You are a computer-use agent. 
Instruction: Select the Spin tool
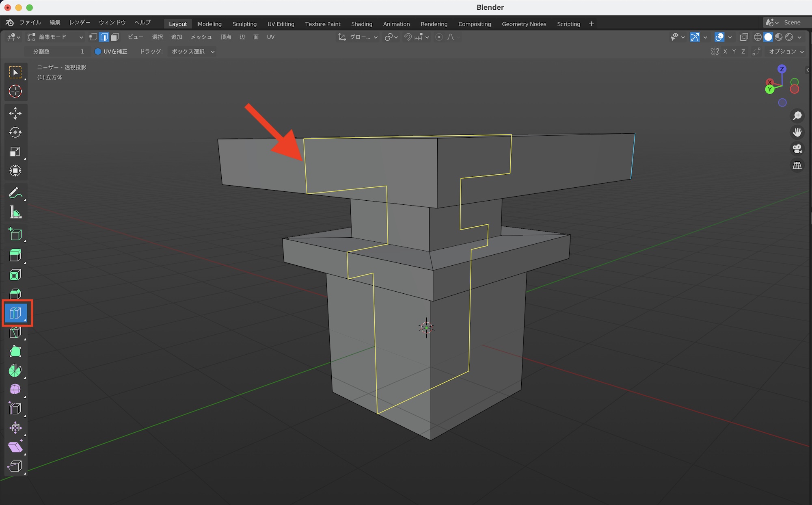click(15, 371)
